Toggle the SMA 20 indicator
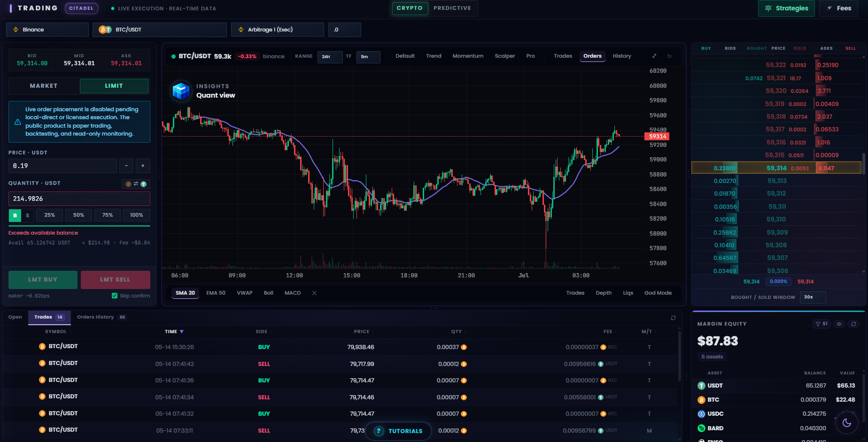This screenshot has width=868, height=442. pyautogui.click(x=185, y=293)
